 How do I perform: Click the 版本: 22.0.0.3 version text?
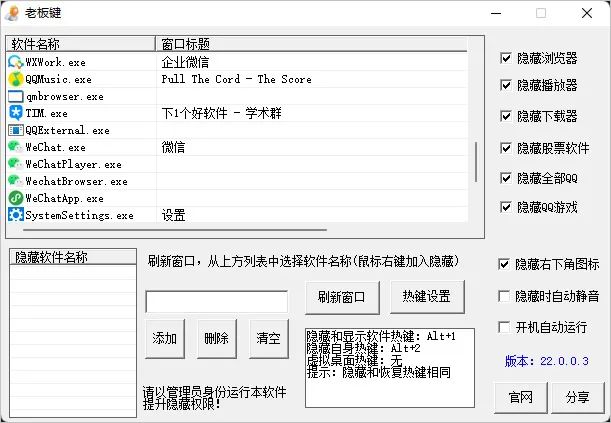(x=547, y=361)
